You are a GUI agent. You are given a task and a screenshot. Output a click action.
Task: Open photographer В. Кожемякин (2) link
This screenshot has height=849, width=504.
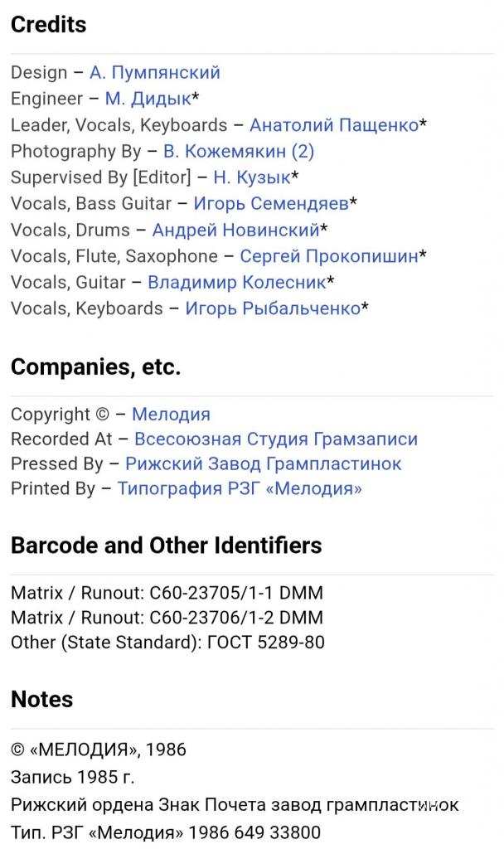point(238,152)
